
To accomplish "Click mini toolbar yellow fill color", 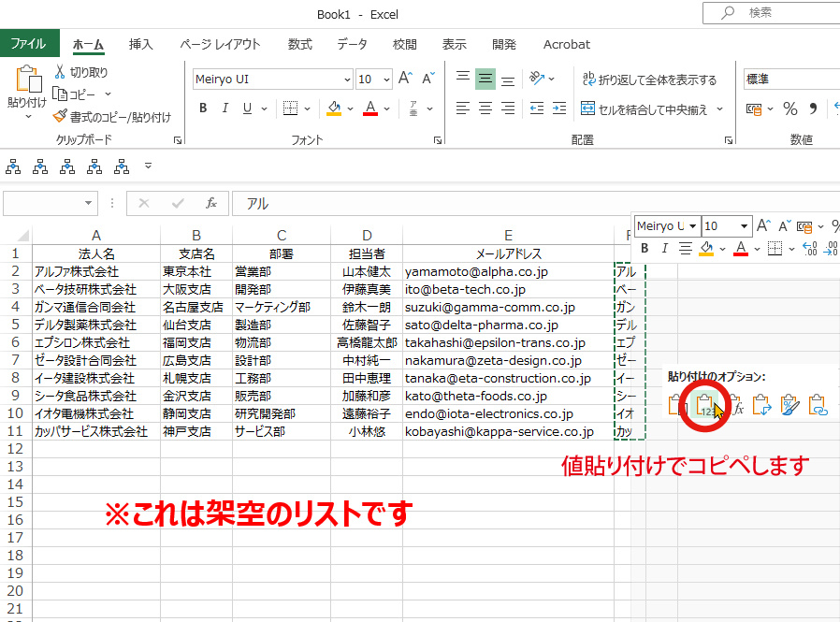I will pos(706,248).
